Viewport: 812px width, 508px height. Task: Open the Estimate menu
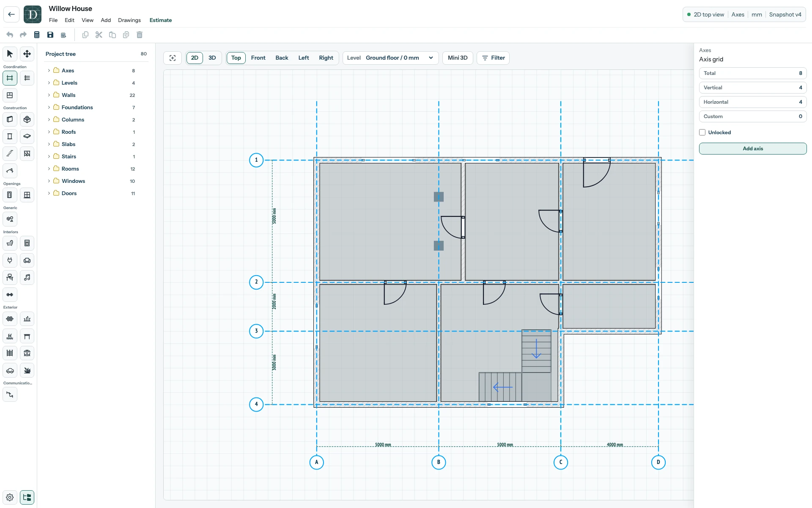point(161,20)
